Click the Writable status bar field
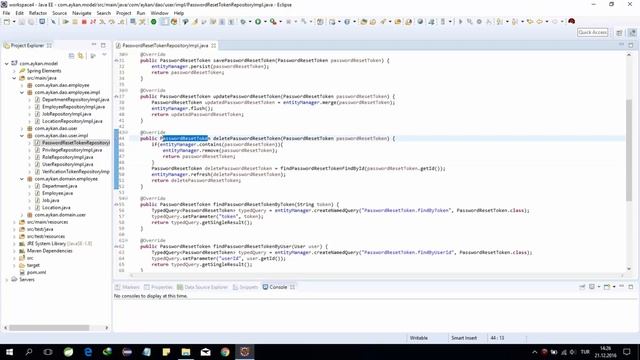The image size is (640, 360). pos(419,338)
